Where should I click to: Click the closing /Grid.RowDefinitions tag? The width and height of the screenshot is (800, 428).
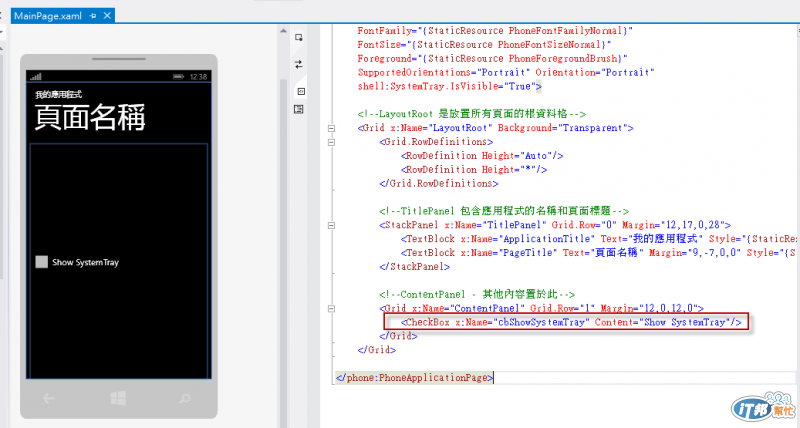439,184
